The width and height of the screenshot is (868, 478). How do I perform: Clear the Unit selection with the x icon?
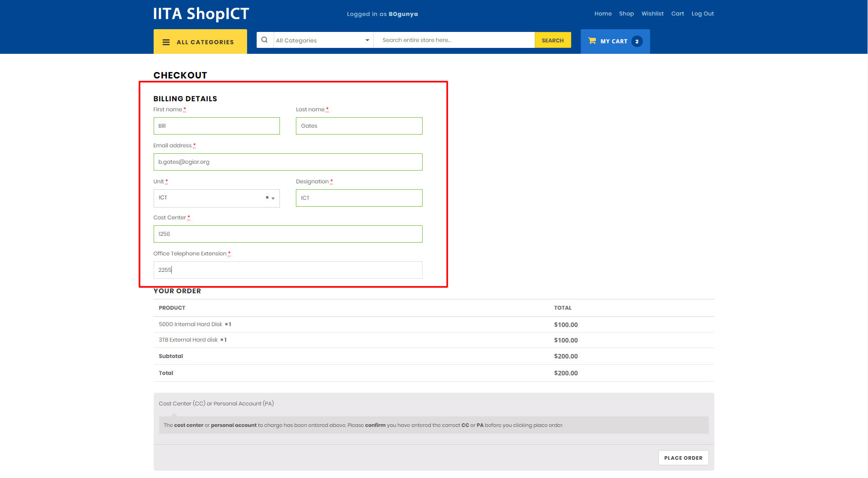[267, 197]
